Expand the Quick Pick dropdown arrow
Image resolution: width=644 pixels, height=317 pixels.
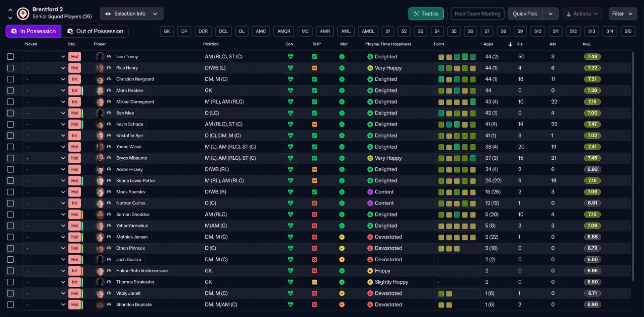[x=550, y=14]
